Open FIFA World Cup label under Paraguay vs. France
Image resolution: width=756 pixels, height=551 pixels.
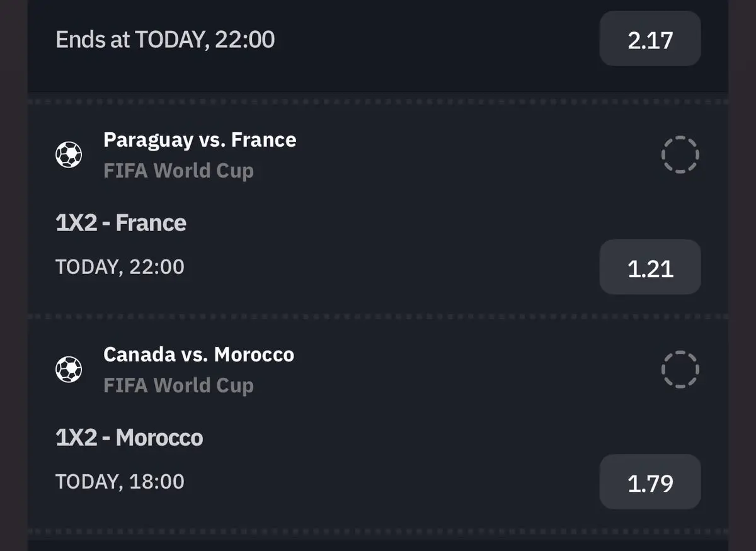point(178,171)
